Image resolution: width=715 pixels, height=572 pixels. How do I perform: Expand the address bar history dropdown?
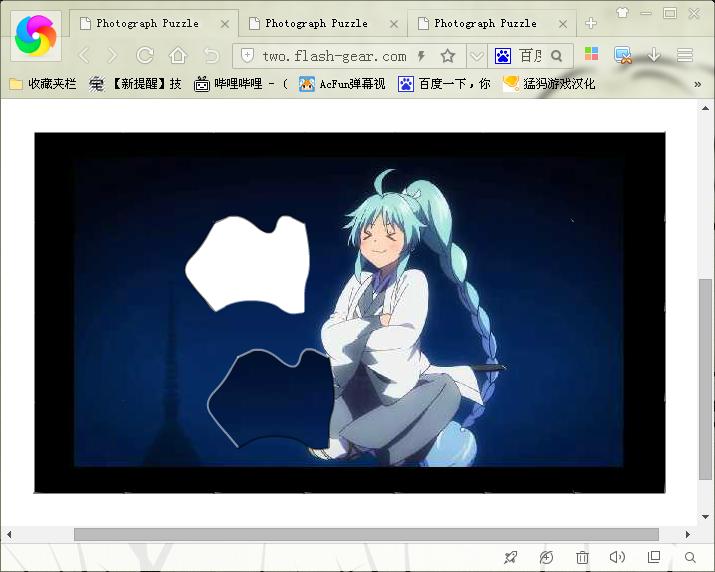(477, 56)
